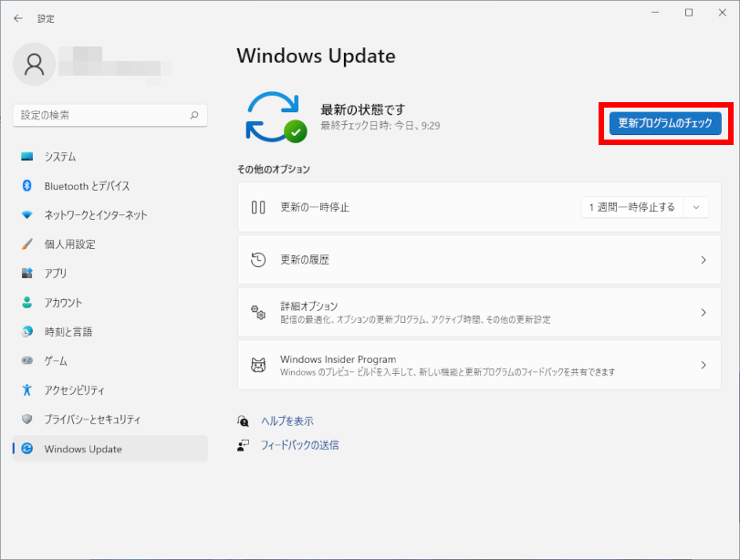Click the search magnifier icon
Viewport: 740px width, 560px height.
(193, 116)
